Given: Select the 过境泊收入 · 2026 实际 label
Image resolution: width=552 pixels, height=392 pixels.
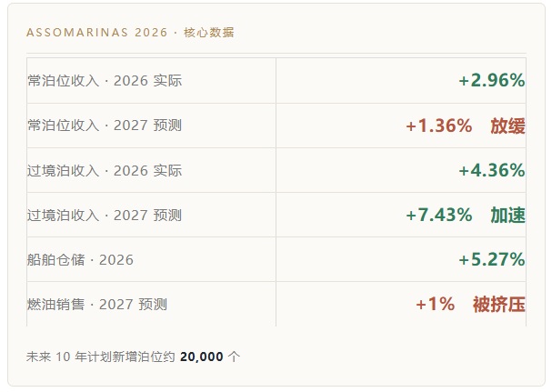Looking at the screenshot, I should (x=105, y=170).
